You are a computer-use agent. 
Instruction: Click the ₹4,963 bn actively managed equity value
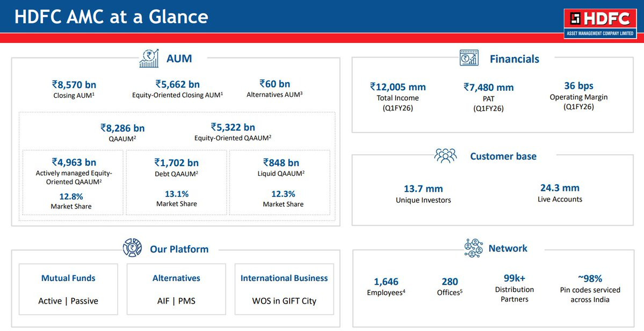(x=74, y=162)
